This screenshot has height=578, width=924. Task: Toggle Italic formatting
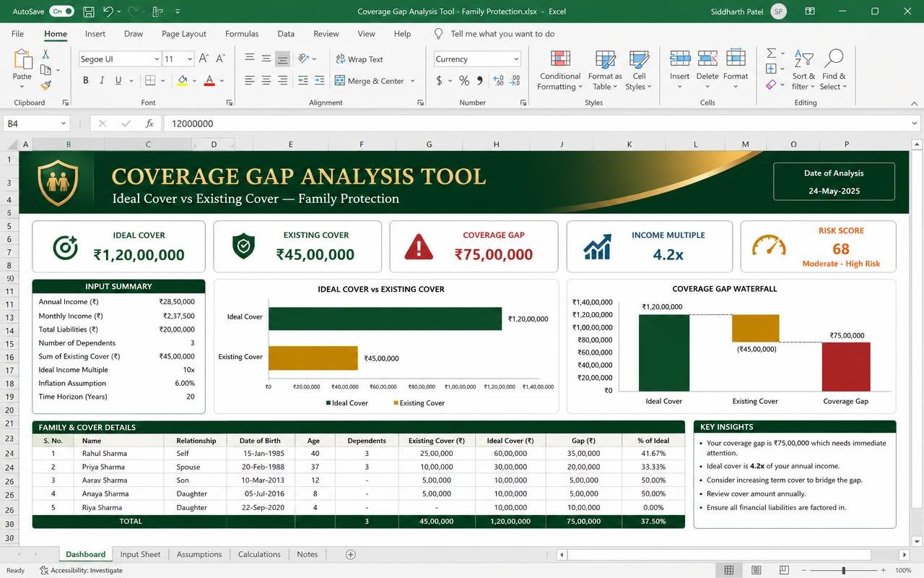click(102, 81)
